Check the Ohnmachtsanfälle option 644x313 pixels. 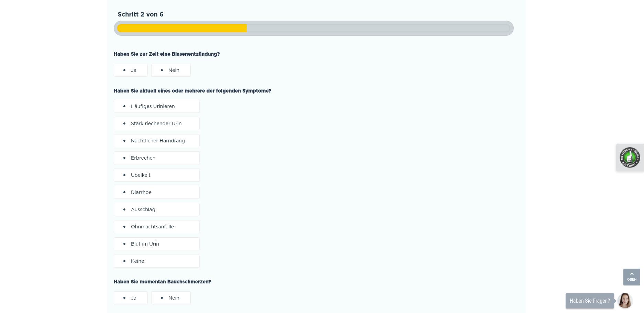156,227
